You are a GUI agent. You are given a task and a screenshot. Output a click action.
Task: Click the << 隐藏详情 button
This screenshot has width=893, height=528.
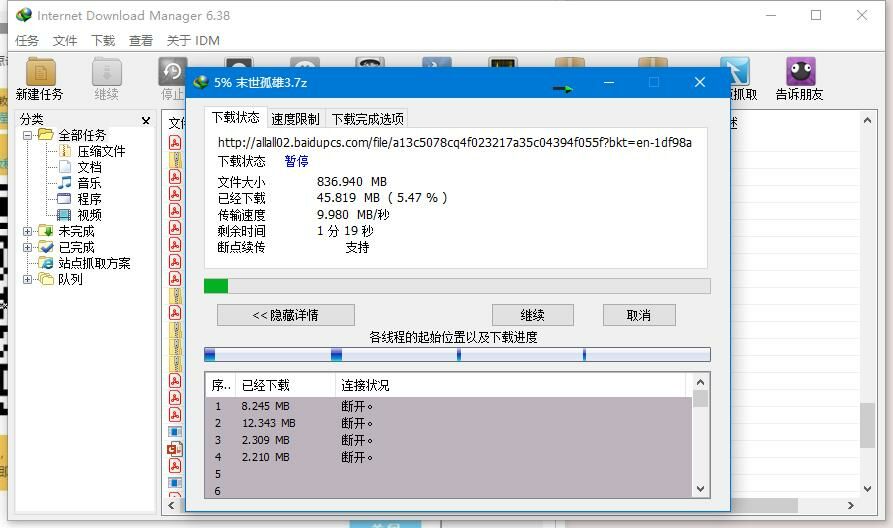tap(285, 315)
